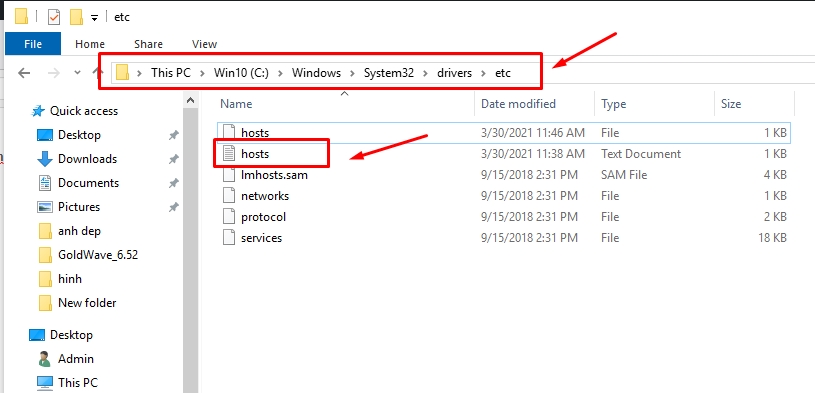Click This PC in the address path
The image size is (815, 393).
pyautogui.click(x=170, y=73)
